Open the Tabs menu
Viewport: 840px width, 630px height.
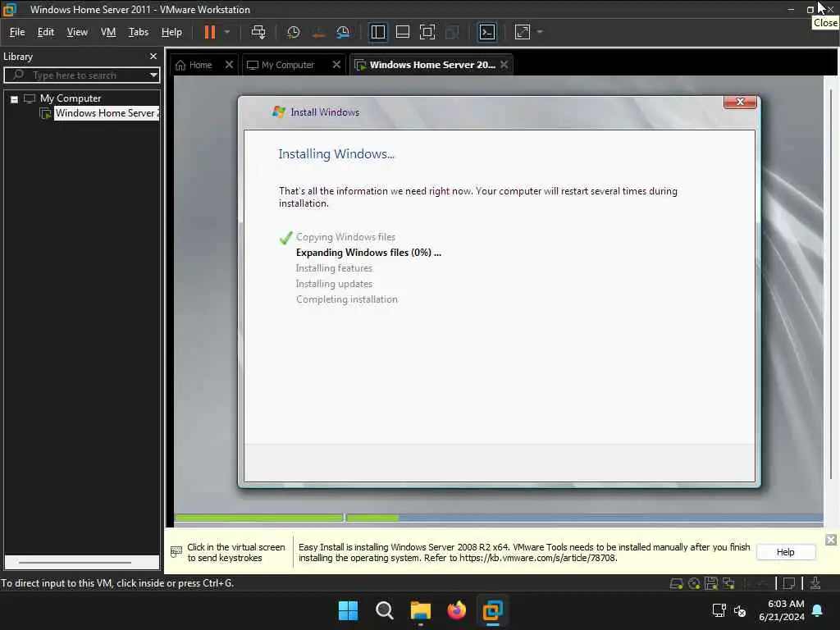138,32
